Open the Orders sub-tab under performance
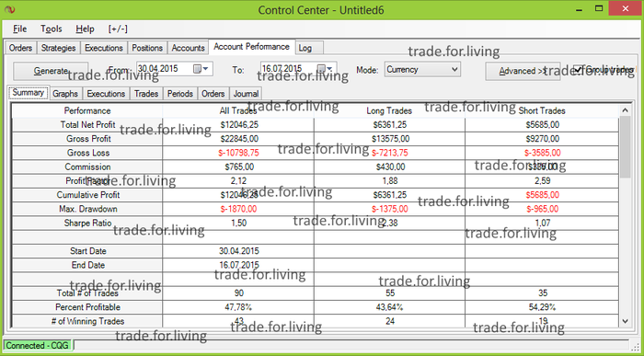Viewport: 644px width, 356px height. click(x=213, y=93)
